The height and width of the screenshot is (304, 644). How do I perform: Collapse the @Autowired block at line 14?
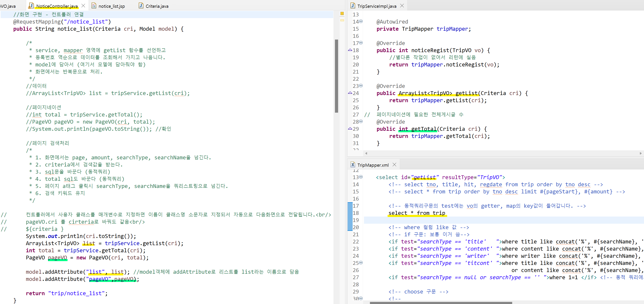[361, 21]
